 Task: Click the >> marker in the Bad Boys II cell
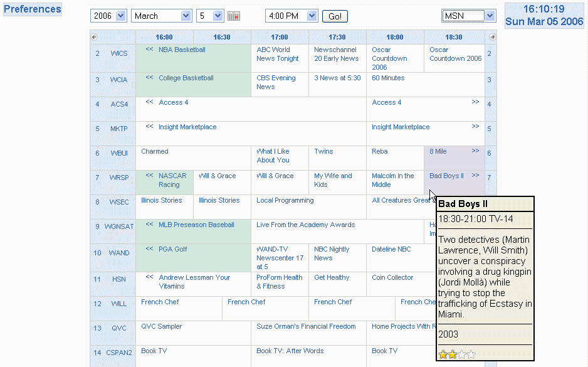(x=475, y=175)
